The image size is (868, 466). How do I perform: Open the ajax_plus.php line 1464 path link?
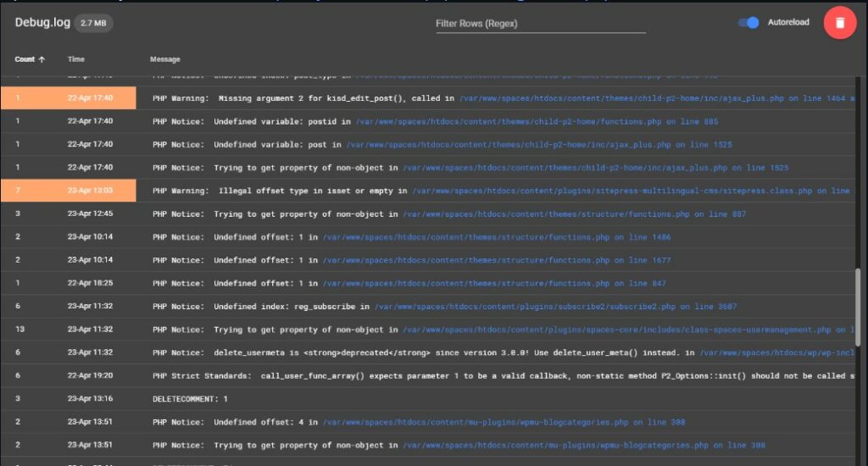click(657, 98)
